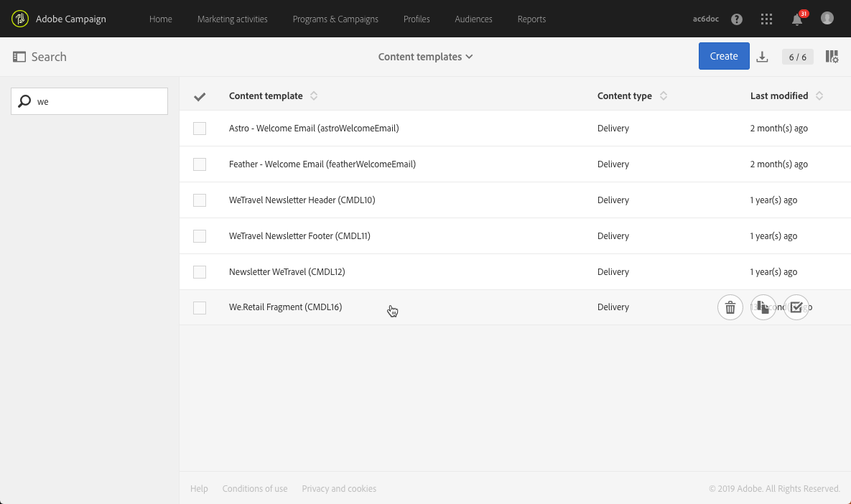Click the blue Create button
The height and width of the screenshot is (504, 851).
click(x=724, y=56)
